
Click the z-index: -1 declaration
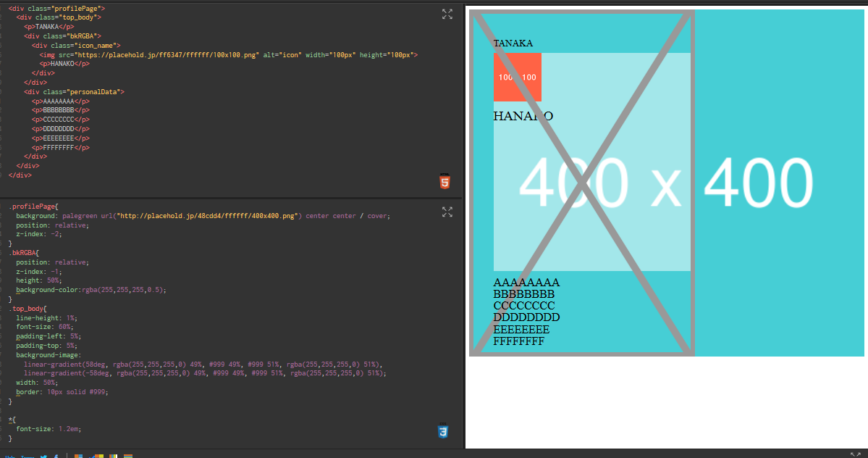(39, 272)
